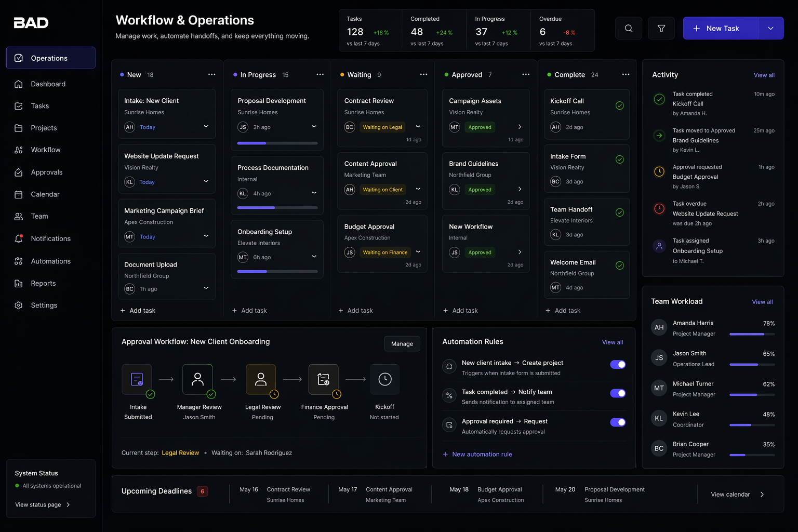The image size is (798, 532).
Task: Click the BAD logo
Action: coord(31,23)
